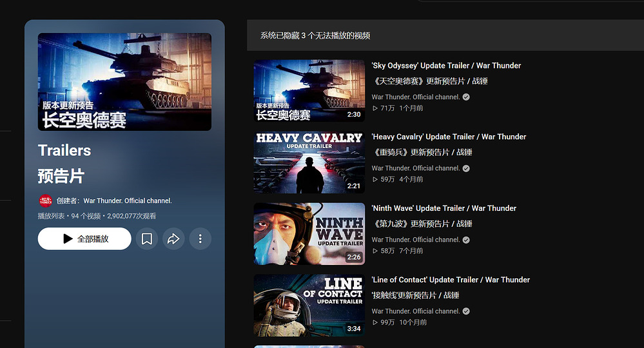Click the 预告片 playlist subtitle
Screen dimensions: 644x348
(61, 176)
